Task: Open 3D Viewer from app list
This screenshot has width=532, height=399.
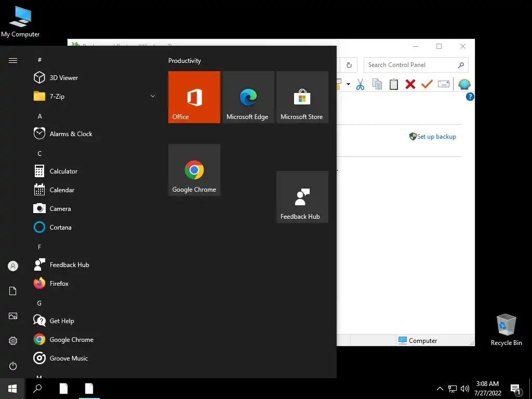Action: (95, 78)
